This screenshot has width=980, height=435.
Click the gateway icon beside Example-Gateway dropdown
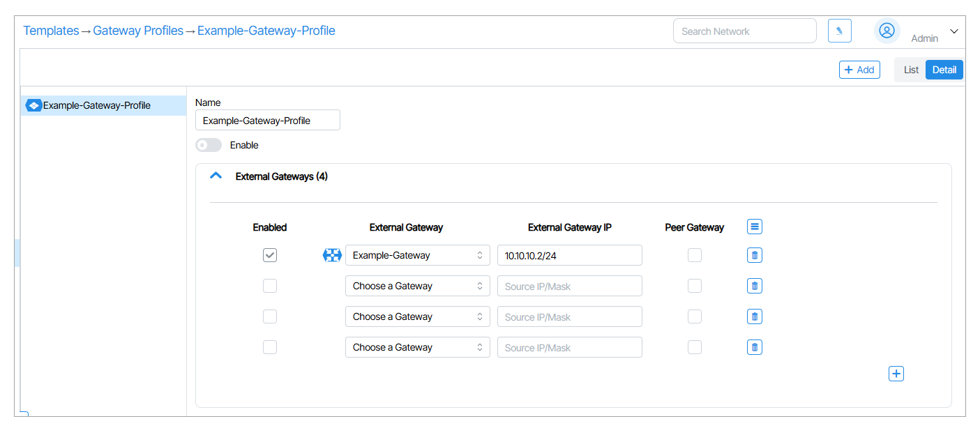click(332, 255)
